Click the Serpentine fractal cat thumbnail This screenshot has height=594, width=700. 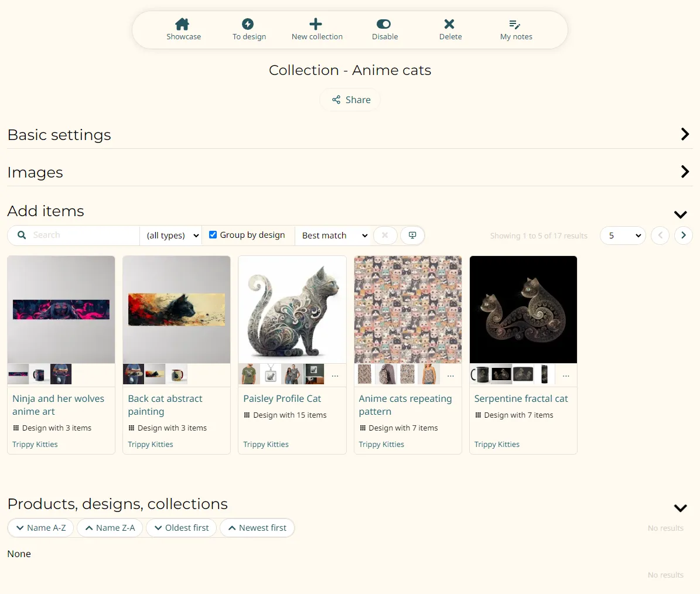tap(523, 309)
